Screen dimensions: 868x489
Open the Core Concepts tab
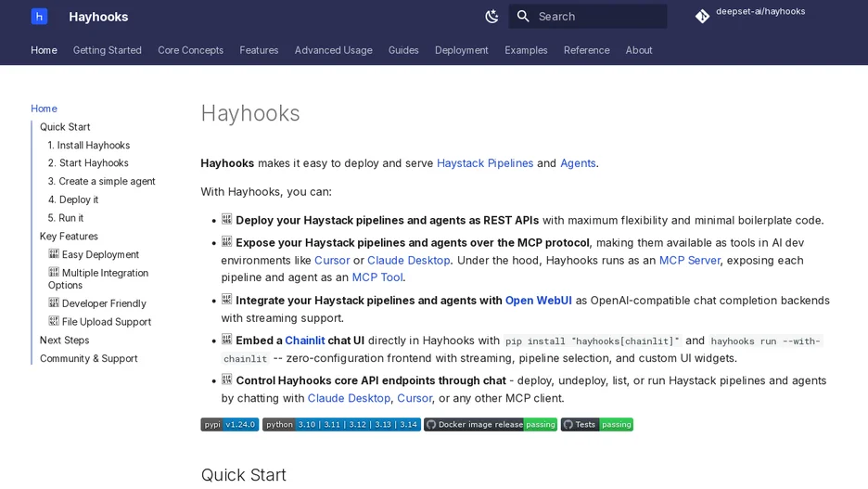[x=190, y=50]
